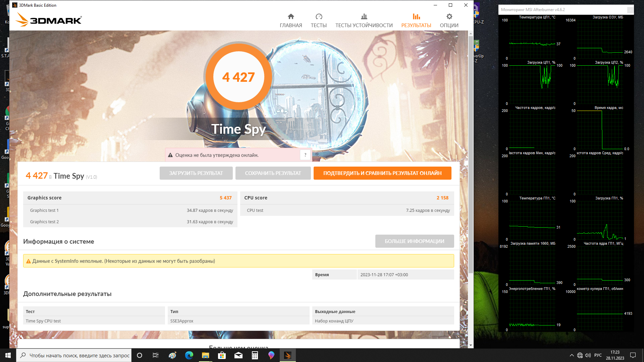Open File Explorer on taskbar
The image size is (644, 362).
[x=206, y=355]
